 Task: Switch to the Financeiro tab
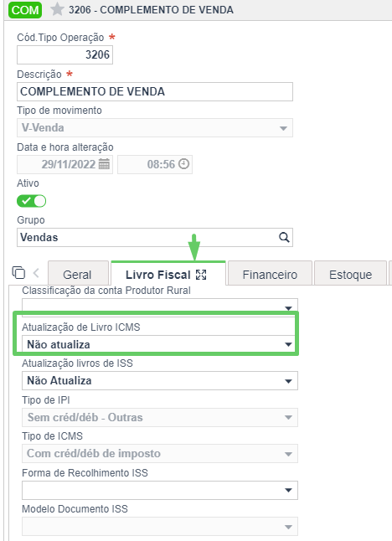coord(270,275)
